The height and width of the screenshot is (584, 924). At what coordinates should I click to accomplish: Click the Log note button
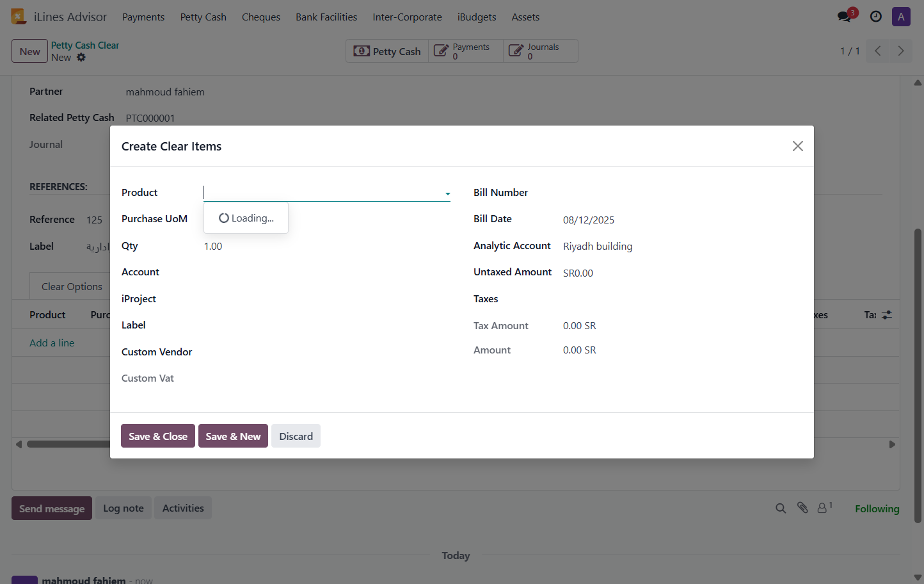coord(123,508)
